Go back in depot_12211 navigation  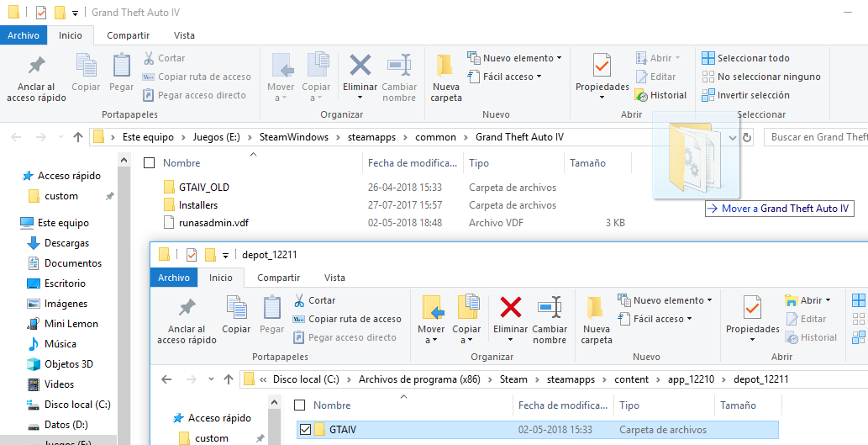point(166,379)
